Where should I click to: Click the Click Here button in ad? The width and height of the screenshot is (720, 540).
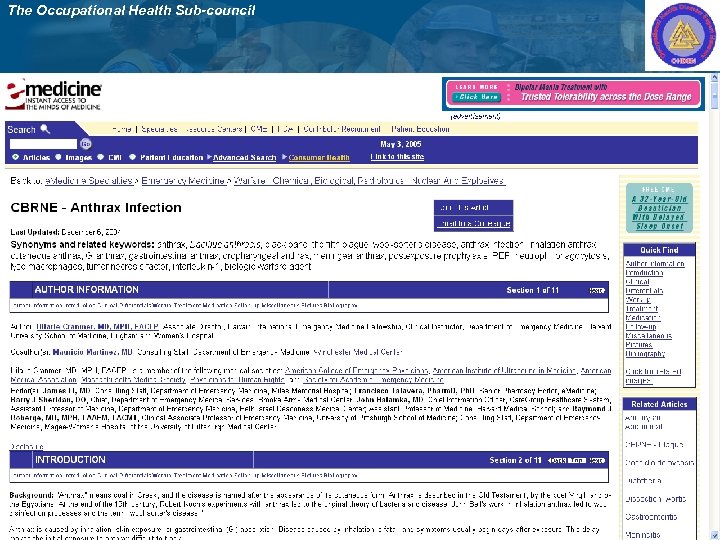[x=476, y=97]
